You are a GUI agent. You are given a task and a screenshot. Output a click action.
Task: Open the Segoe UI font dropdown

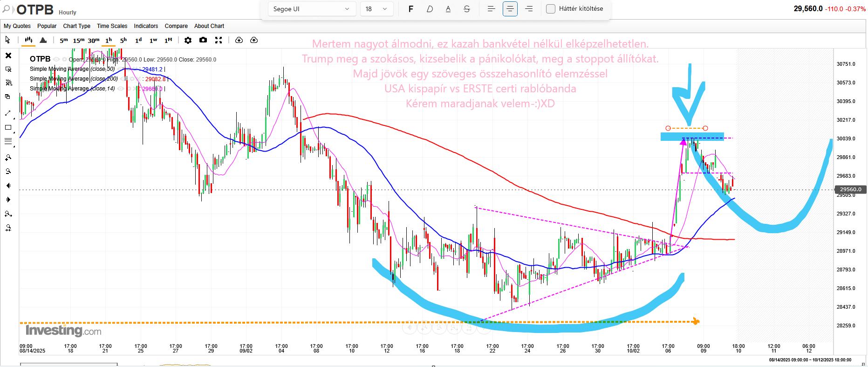[312, 9]
